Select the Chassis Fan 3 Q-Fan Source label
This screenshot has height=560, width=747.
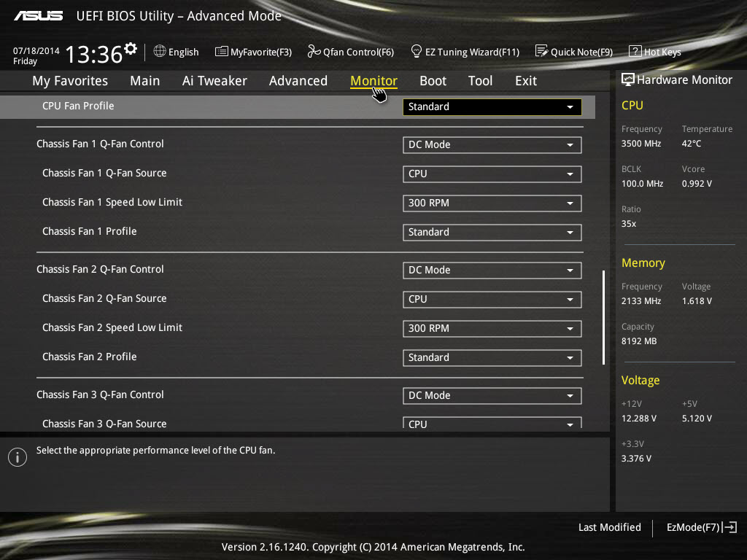pos(104,424)
